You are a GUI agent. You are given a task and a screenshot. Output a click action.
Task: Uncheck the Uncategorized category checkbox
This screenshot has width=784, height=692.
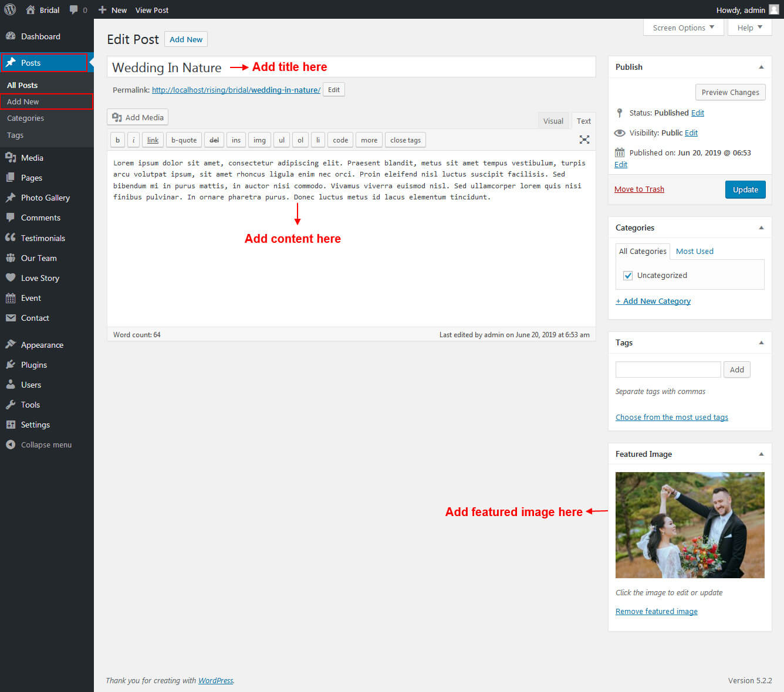628,276
